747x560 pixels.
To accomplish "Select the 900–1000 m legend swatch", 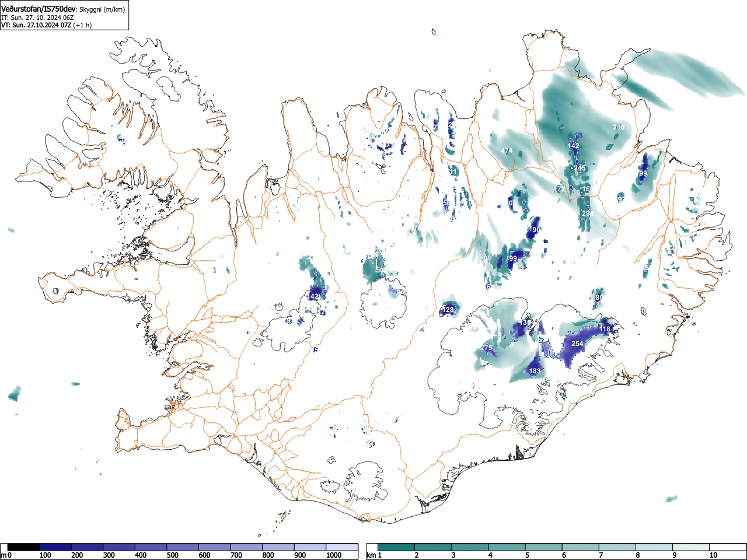I will (x=310, y=547).
